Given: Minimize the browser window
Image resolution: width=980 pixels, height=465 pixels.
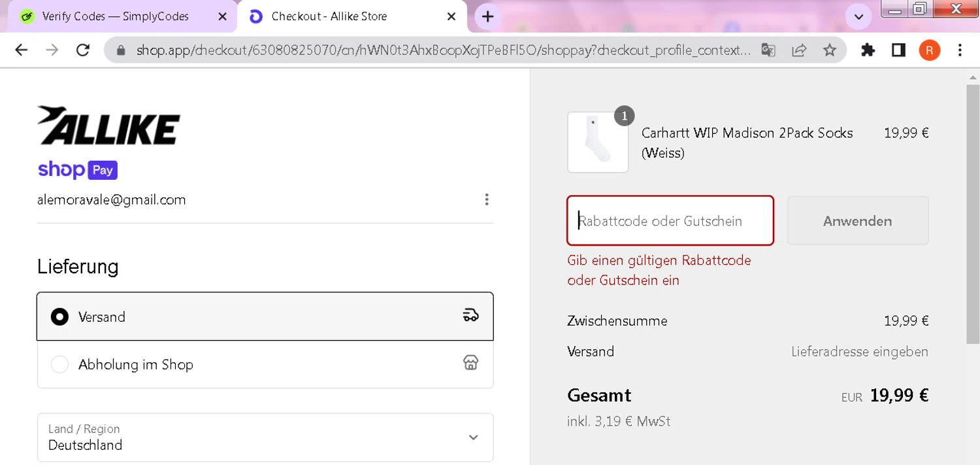Looking at the screenshot, I should pos(895,9).
